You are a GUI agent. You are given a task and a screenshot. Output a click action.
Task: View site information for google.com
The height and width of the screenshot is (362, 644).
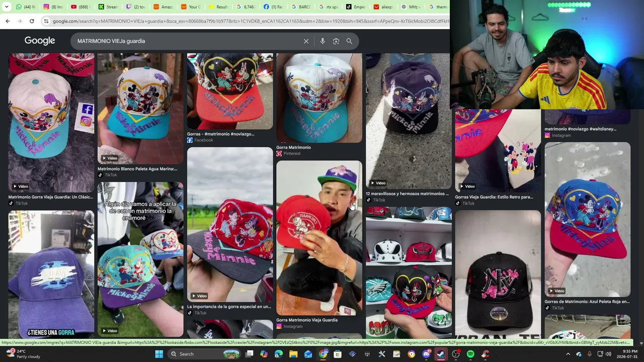coord(46,21)
